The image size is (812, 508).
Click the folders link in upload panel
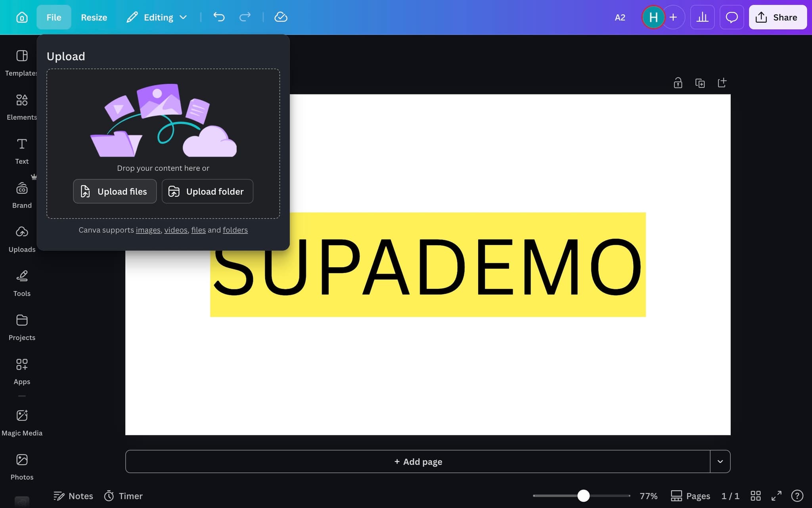[235, 230]
